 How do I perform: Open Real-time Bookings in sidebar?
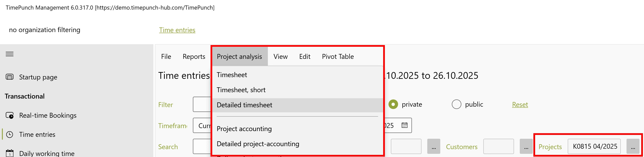click(x=48, y=115)
